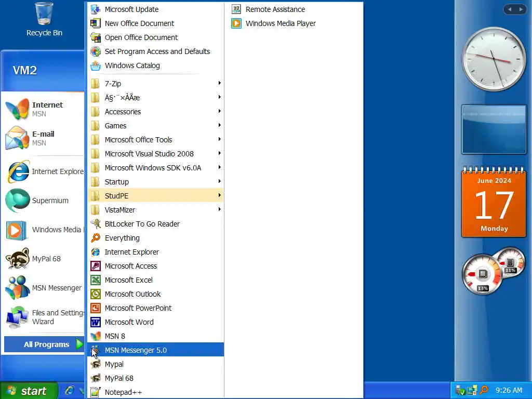The width and height of the screenshot is (532, 399).
Task: Open Windows Media in the Start menu left pane
Action: pyautogui.click(x=44, y=230)
